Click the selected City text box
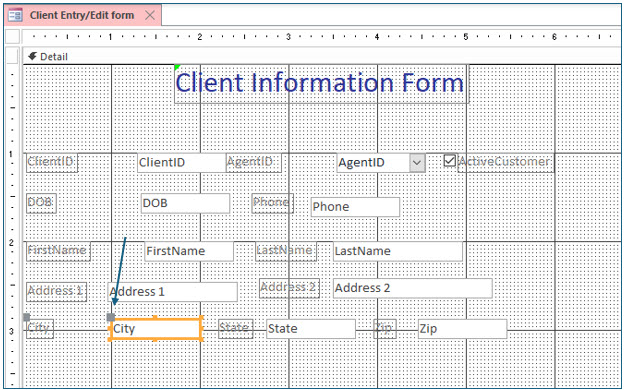626x390 pixels. tap(155, 329)
